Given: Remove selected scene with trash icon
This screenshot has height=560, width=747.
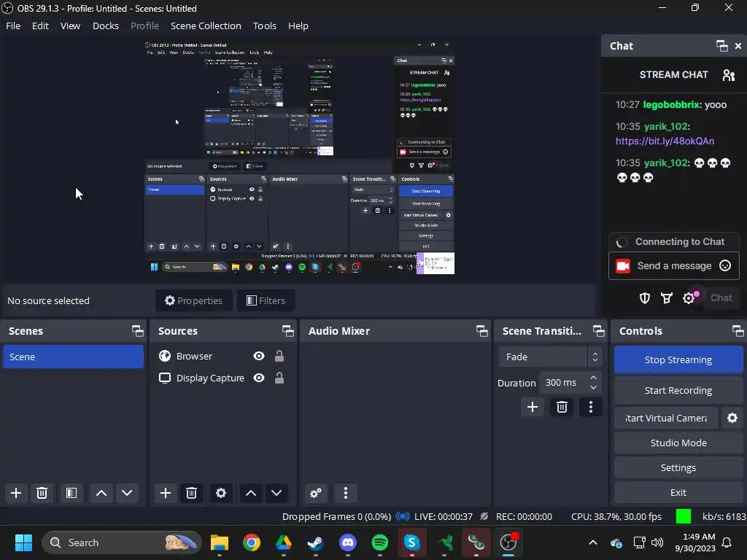Looking at the screenshot, I should 42,493.
